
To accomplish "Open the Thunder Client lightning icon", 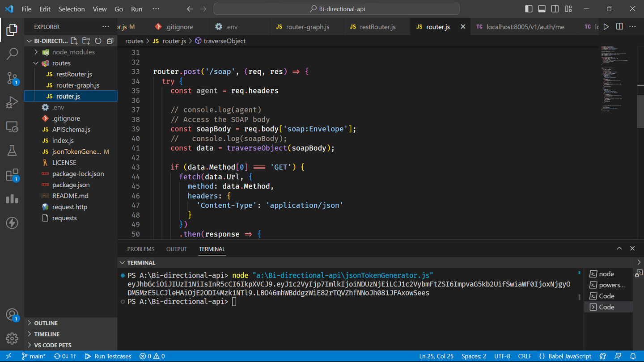I will click(x=12, y=223).
